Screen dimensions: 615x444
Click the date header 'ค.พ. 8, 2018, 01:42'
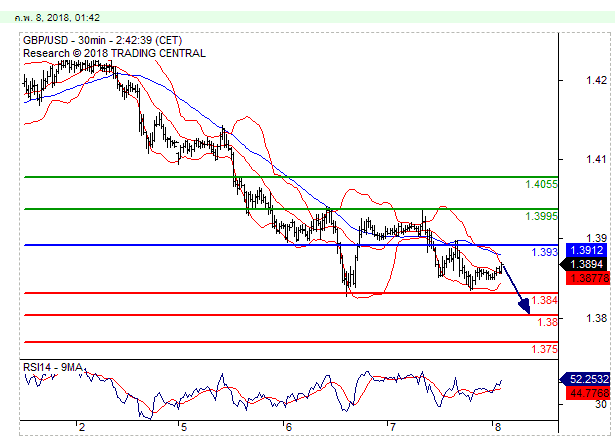tap(57, 18)
